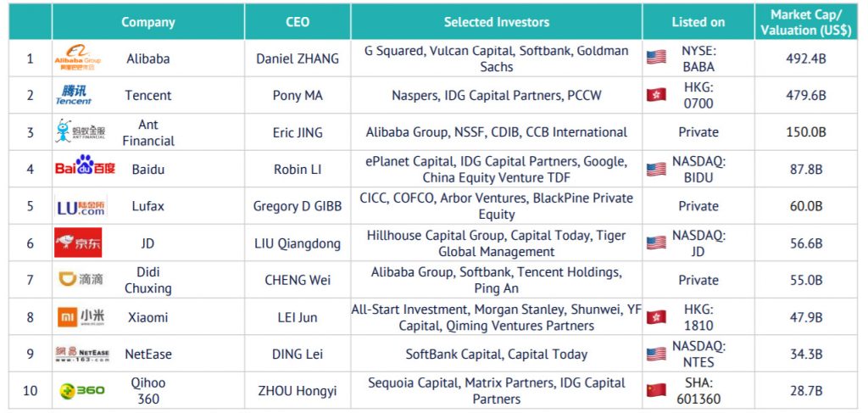Click the Alibaba Group logo
Screen dimensions: 868x413
coord(77,58)
